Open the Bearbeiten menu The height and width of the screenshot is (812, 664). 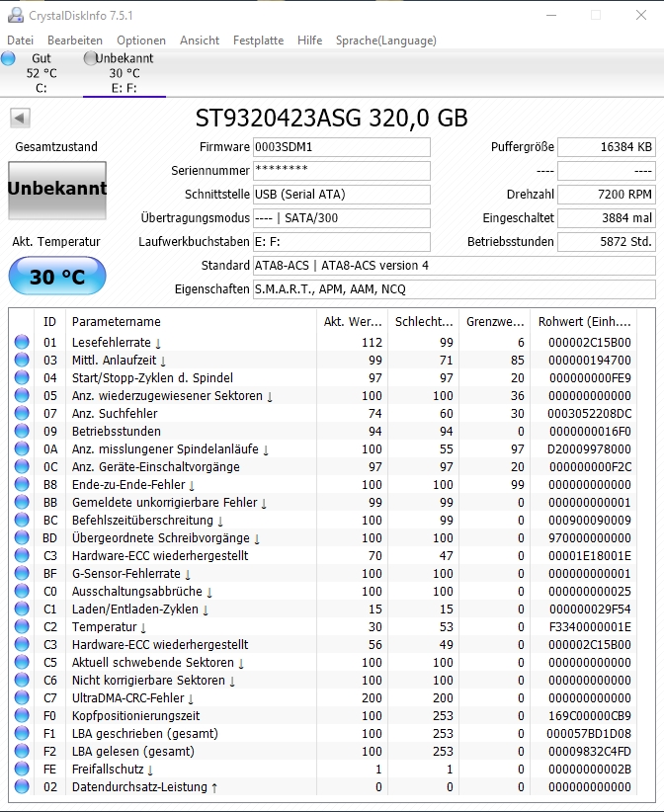(x=75, y=41)
